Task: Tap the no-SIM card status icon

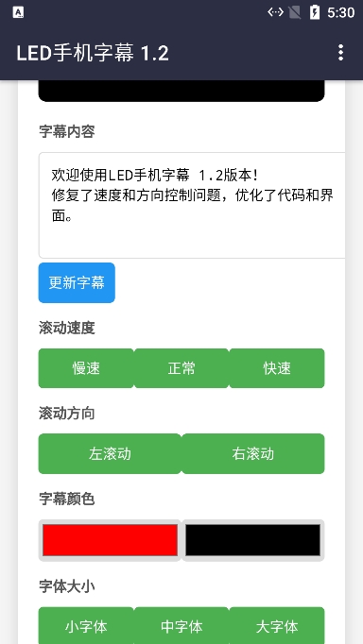Action: (294, 12)
